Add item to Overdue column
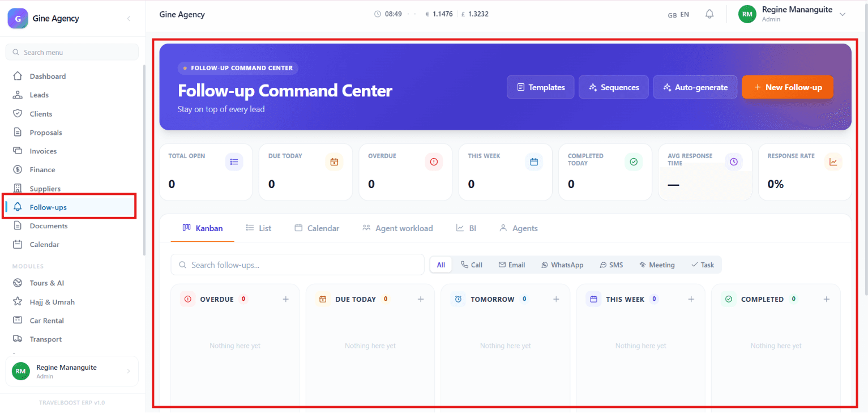This screenshot has height=413, width=868. pos(286,299)
